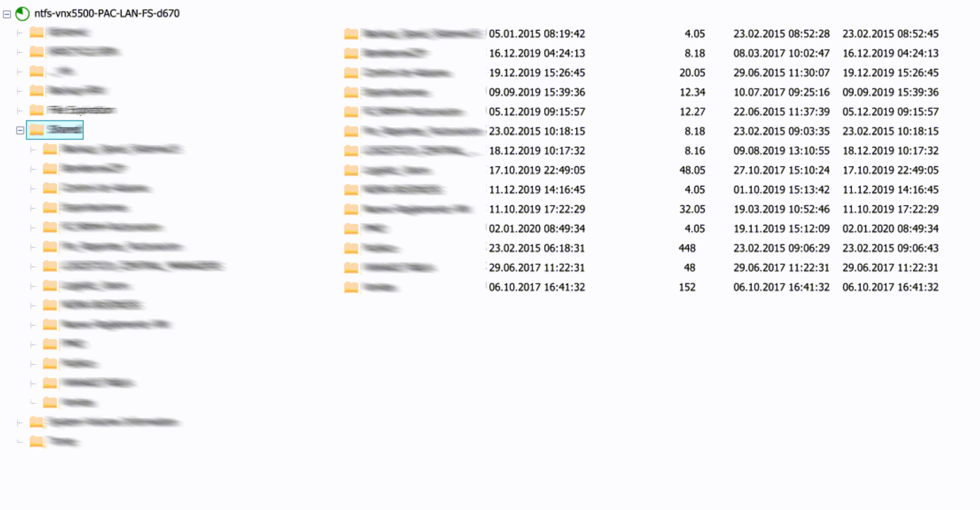Click folder icon in row dated 16.12.2019 04:24:13
980x510 pixels.
(x=351, y=53)
